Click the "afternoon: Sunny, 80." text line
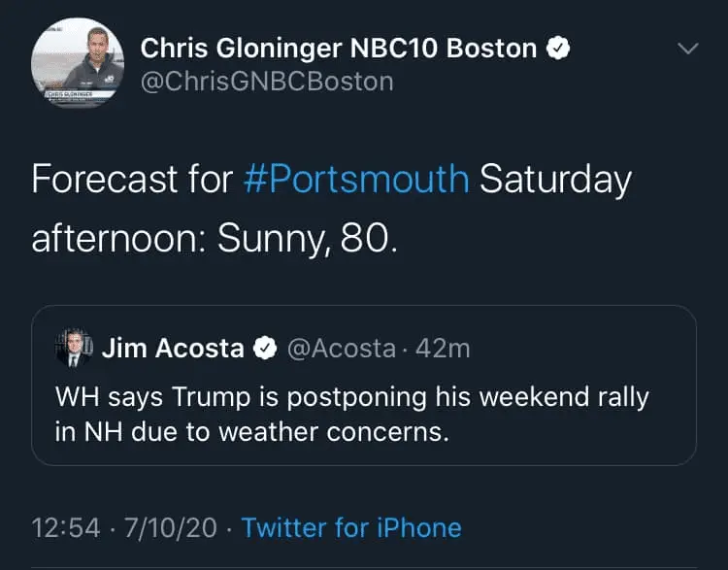728x570 pixels. click(214, 237)
